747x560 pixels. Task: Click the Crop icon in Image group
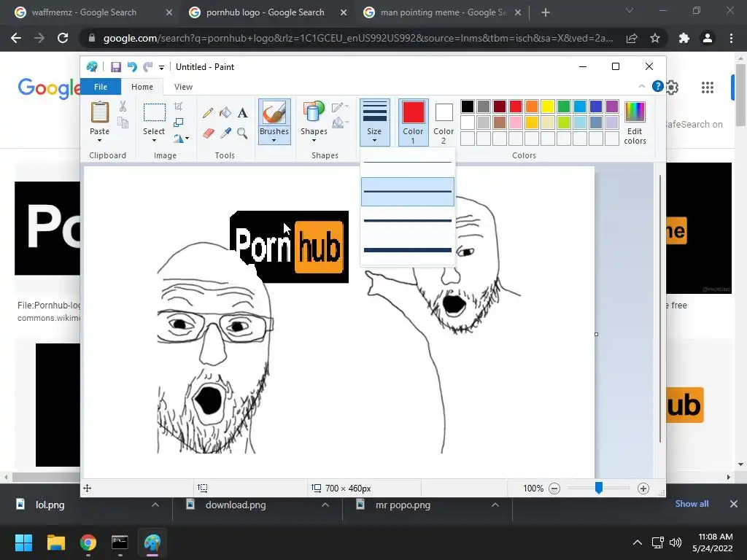coord(178,106)
